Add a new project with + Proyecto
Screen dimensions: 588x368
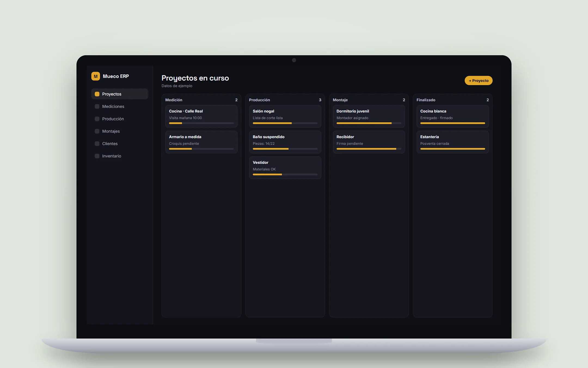coord(478,80)
